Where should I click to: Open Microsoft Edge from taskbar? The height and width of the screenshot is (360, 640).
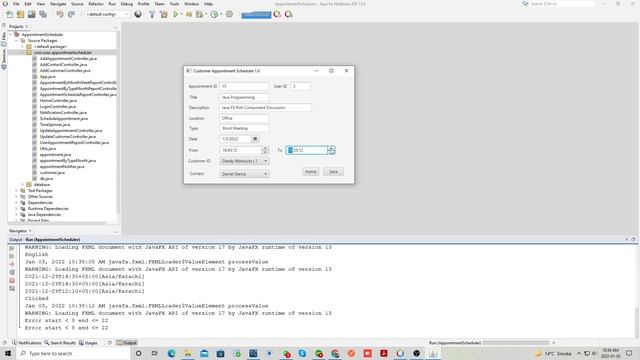171,353
